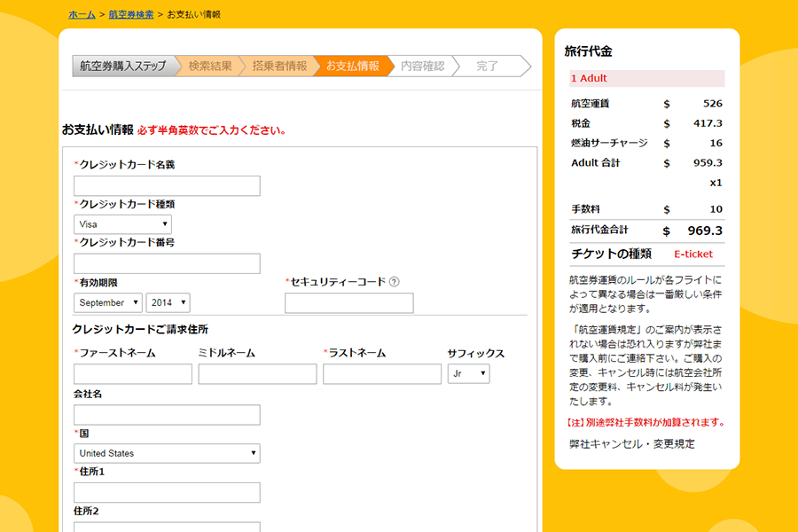Click the ホーム breadcrumb link

click(x=82, y=15)
